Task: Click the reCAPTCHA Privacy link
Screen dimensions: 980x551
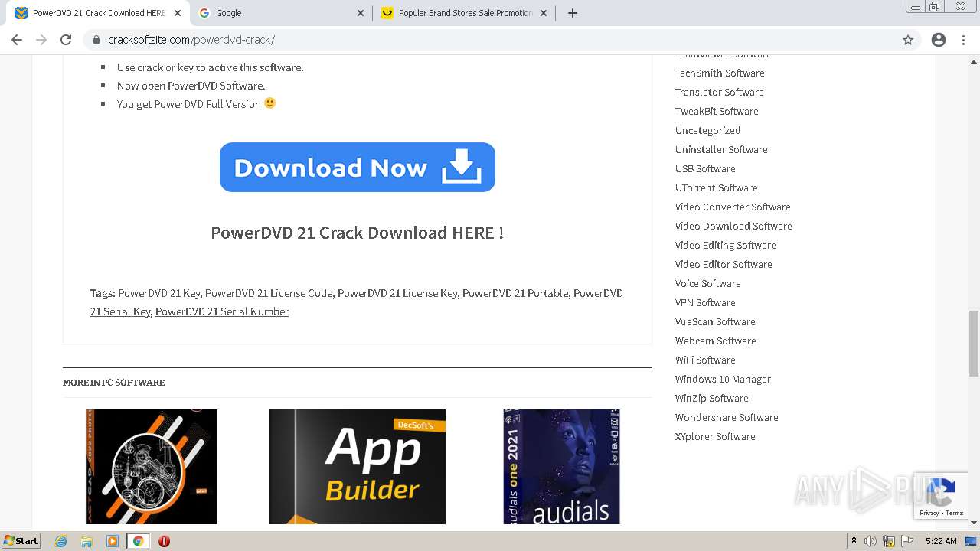Action: (x=929, y=513)
